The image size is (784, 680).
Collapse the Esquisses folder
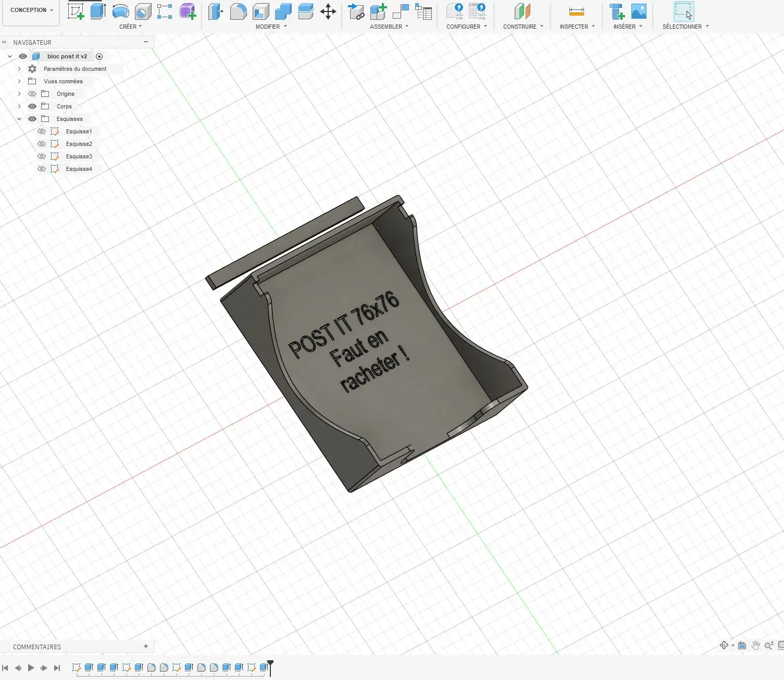(x=19, y=119)
